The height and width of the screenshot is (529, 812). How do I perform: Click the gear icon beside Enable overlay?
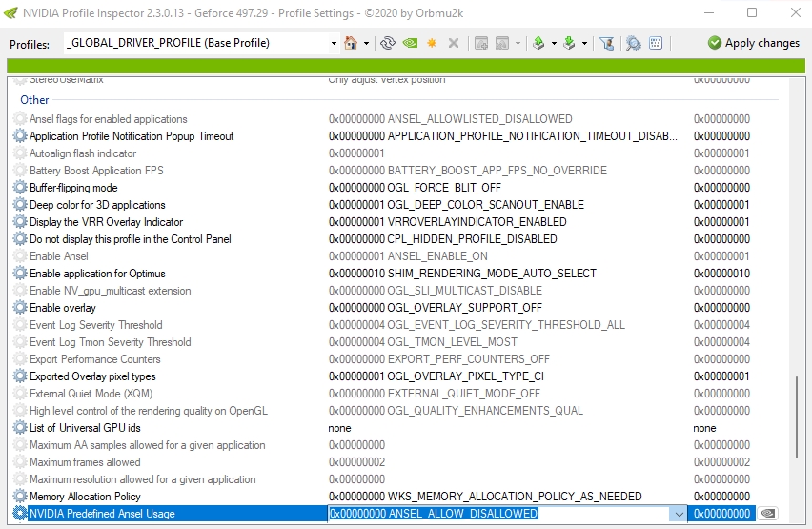(20, 308)
